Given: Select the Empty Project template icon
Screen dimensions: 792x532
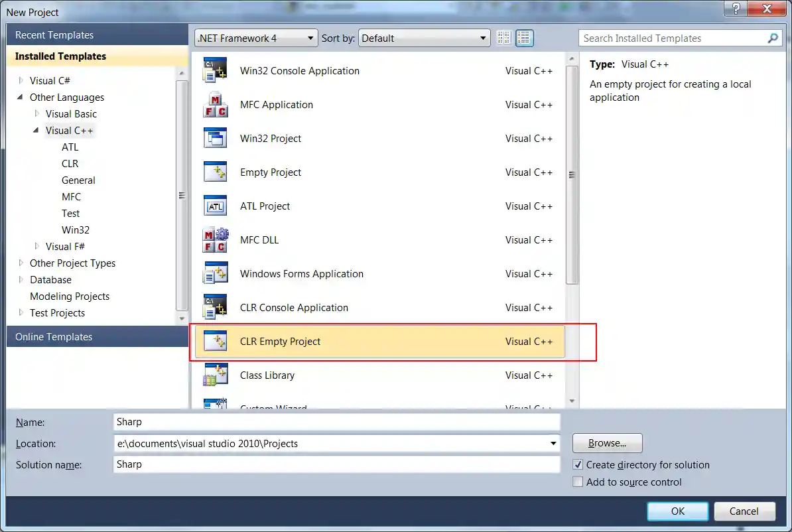Looking at the screenshot, I should click(x=215, y=172).
